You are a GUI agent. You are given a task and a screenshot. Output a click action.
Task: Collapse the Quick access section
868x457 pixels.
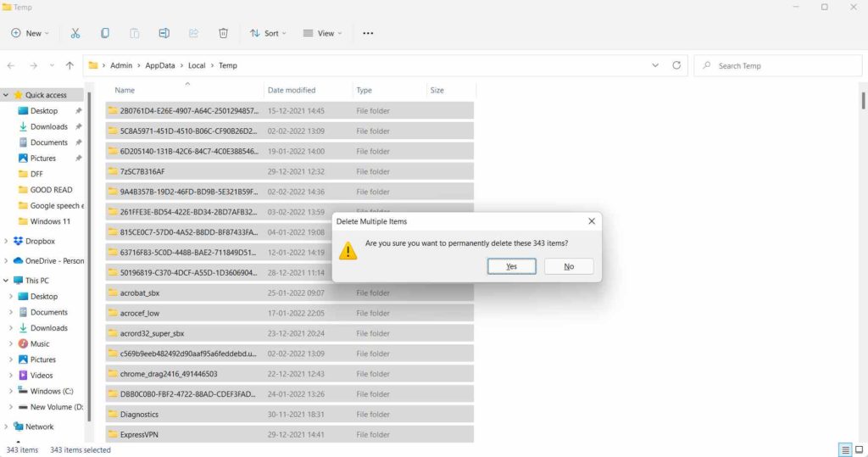tap(6, 95)
